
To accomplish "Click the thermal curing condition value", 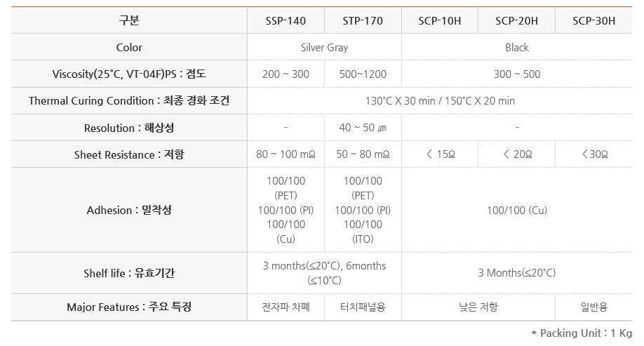I will [439, 100].
